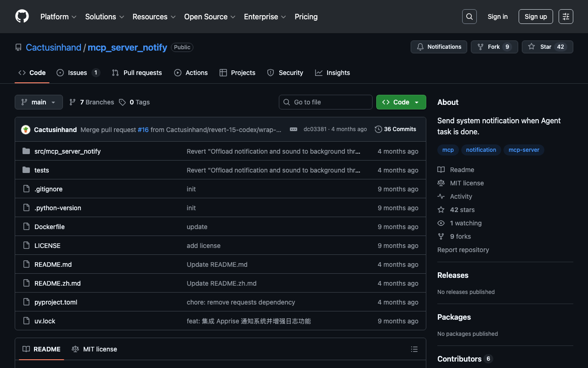Open appearance settings icon in header
588x368 pixels.
point(565,17)
